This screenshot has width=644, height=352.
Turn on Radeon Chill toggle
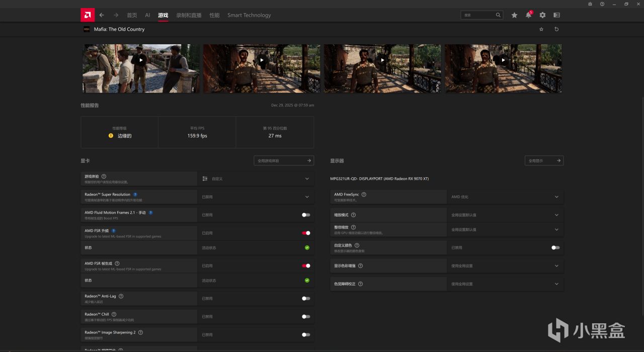pos(306,317)
